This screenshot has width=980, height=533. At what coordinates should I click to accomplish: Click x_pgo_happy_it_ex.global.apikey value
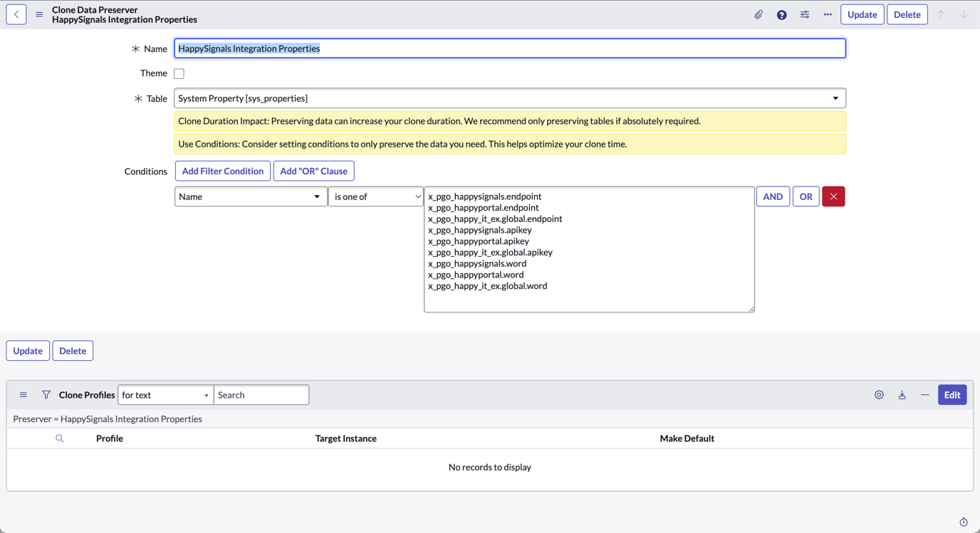pyautogui.click(x=490, y=252)
